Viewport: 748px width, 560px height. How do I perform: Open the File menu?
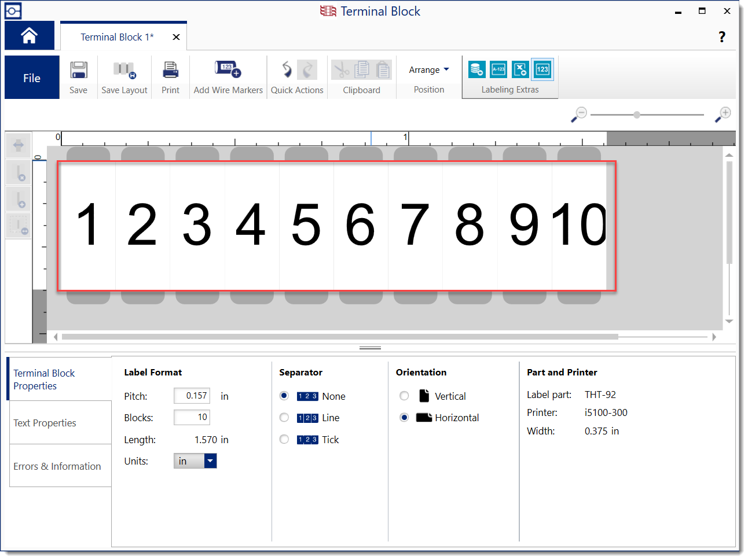tap(32, 78)
